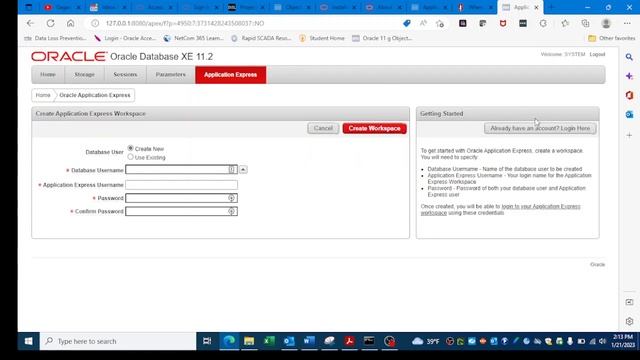
Task: Open the Oracle 11 g Object bookmark
Action: 382,38
